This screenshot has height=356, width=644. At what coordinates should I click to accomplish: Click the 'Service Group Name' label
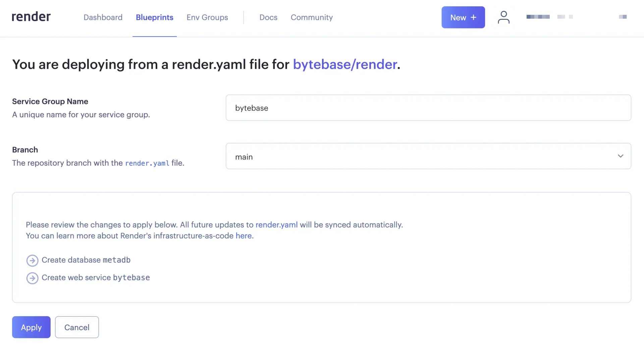tap(50, 102)
